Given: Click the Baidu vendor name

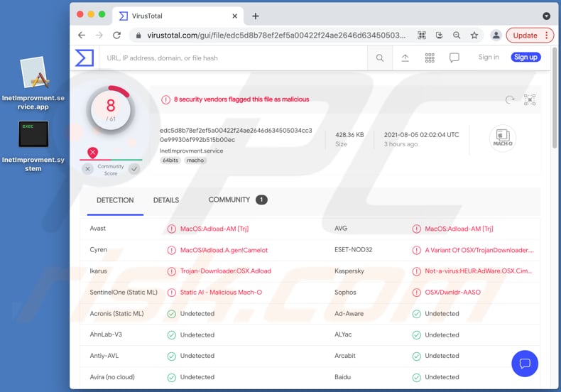Looking at the screenshot, I should tap(342, 376).
